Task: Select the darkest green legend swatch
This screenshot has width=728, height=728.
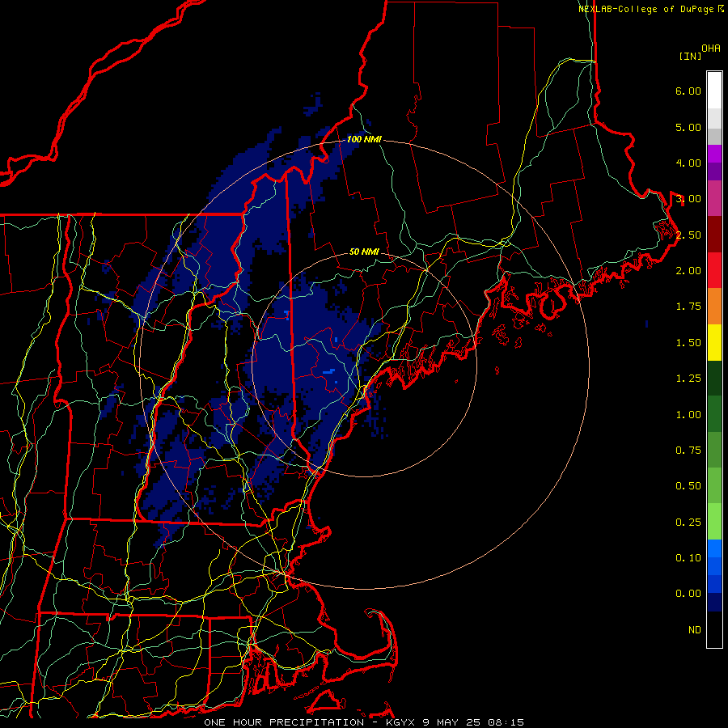Action: (714, 379)
